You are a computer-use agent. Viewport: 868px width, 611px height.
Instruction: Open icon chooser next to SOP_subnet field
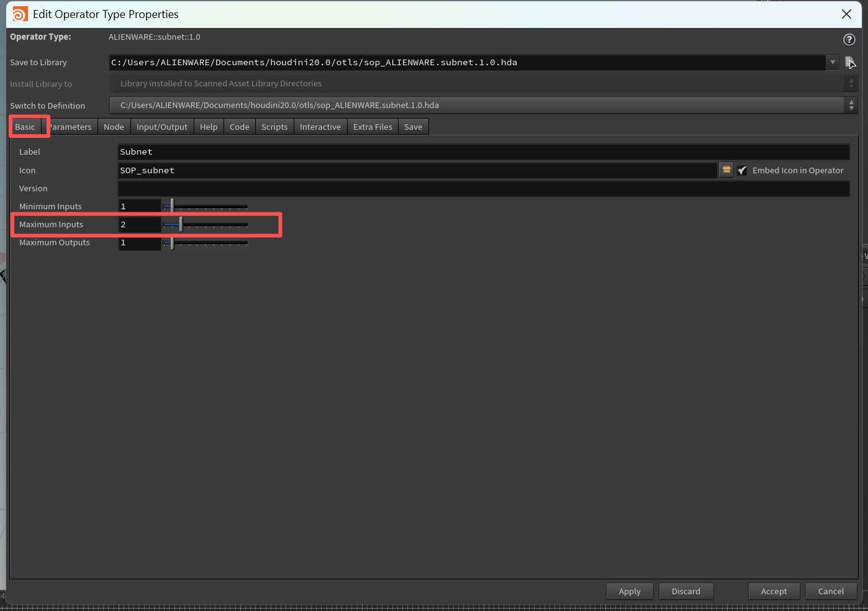point(726,170)
